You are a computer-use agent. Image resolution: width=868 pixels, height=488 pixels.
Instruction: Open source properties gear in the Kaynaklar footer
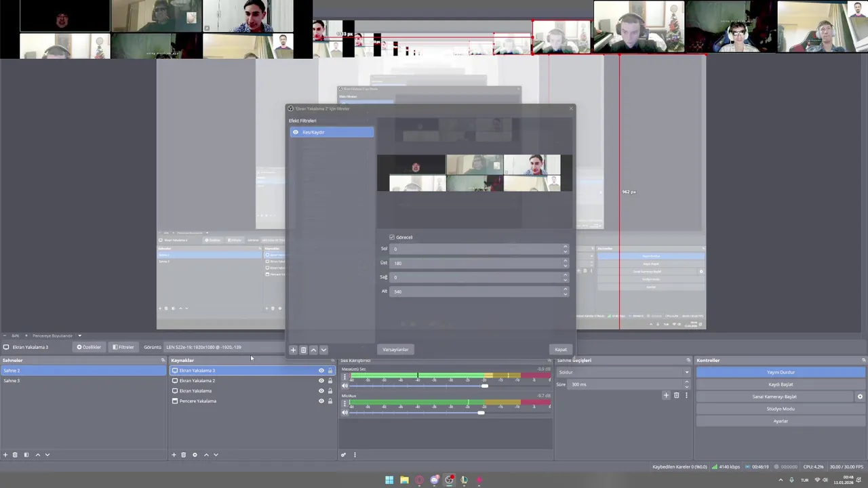pos(195,455)
